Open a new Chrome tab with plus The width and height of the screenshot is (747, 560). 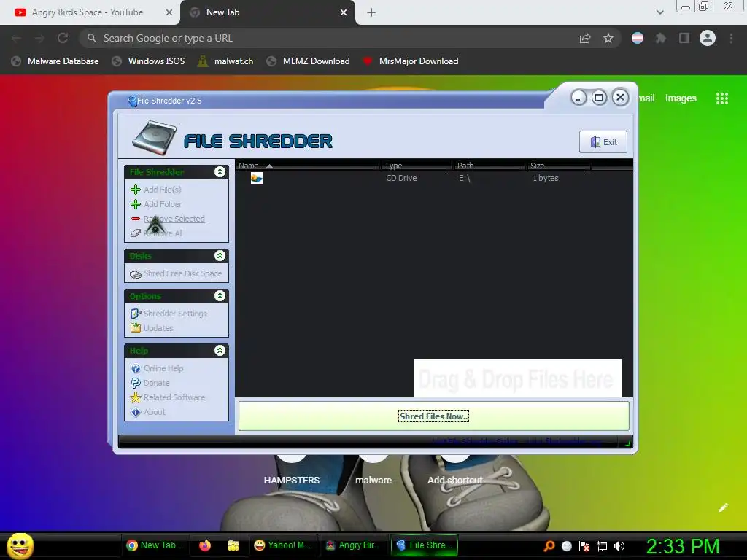pyautogui.click(x=371, y=13)
